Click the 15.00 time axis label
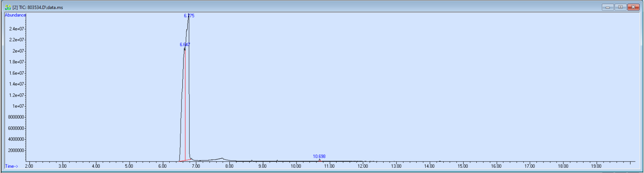This screenshot has width=644, height=173. pyautogui.click(x=463, y=166)
